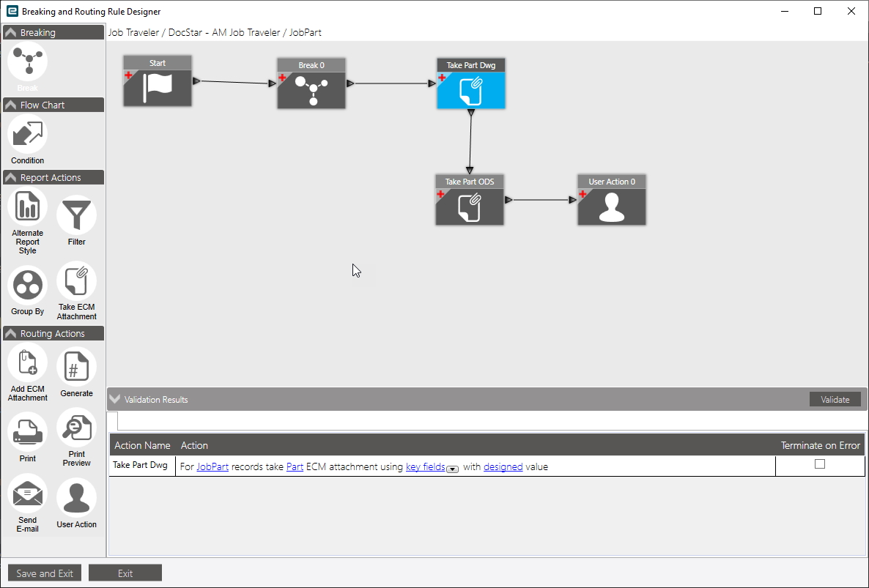The width and height of the screenshot is (869, 588).
Task: Click the Validate button
Action: [x=835, y=400]
